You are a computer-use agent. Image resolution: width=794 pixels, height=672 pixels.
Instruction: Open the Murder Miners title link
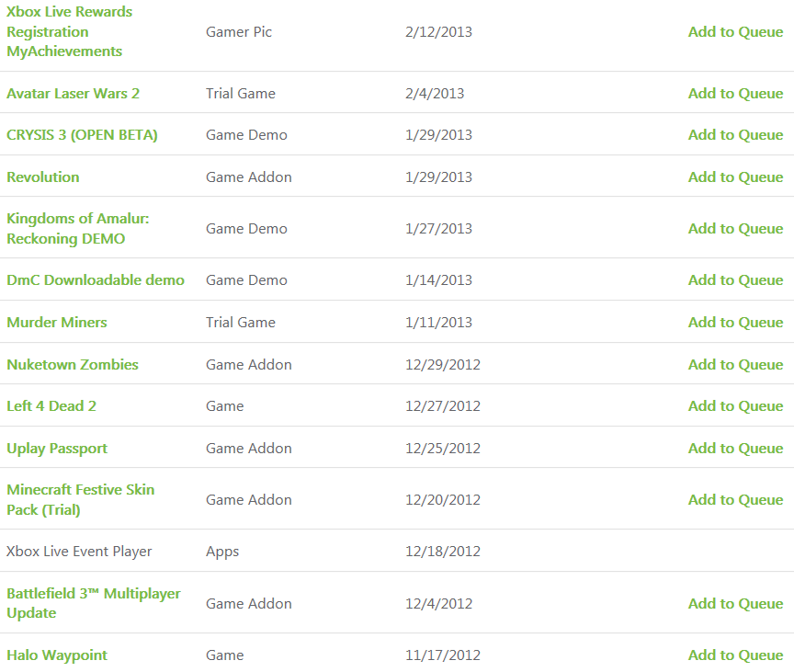click(x=57, y=323)
